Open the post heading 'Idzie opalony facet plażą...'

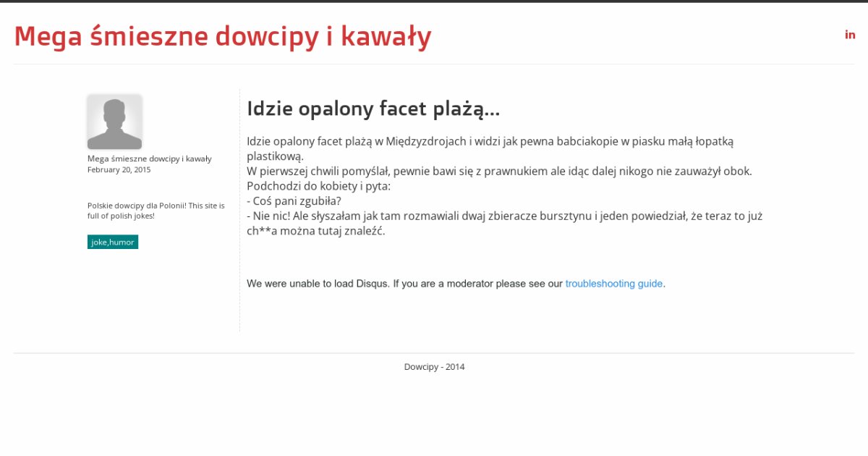pyautogui.click(x=373, y=109)
